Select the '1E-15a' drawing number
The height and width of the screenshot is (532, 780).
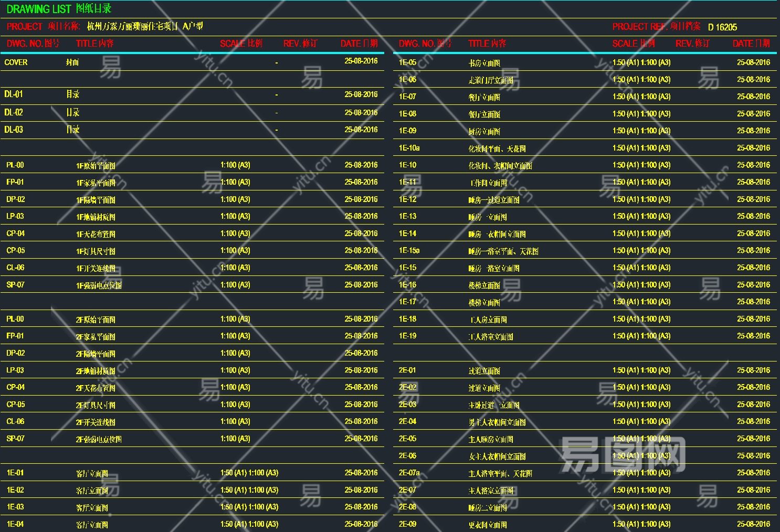409,251
